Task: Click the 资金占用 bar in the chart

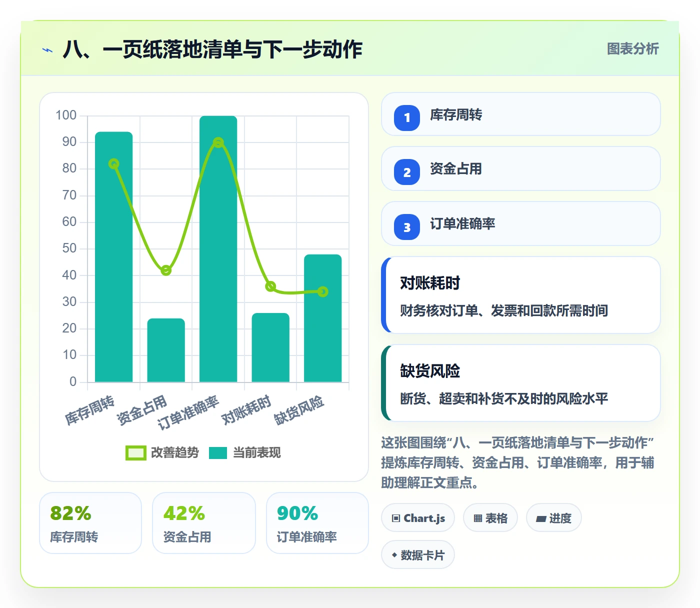Action: point(166,350)
